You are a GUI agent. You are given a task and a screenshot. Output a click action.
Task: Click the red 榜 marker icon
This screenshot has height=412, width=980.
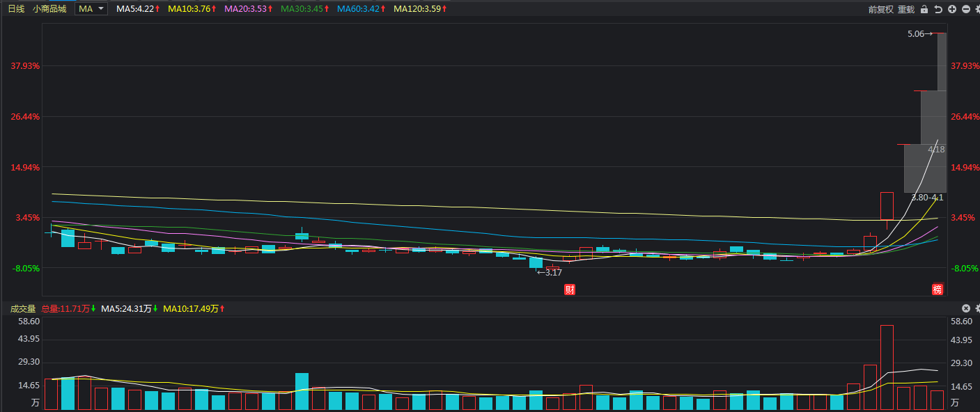(938, 290)
